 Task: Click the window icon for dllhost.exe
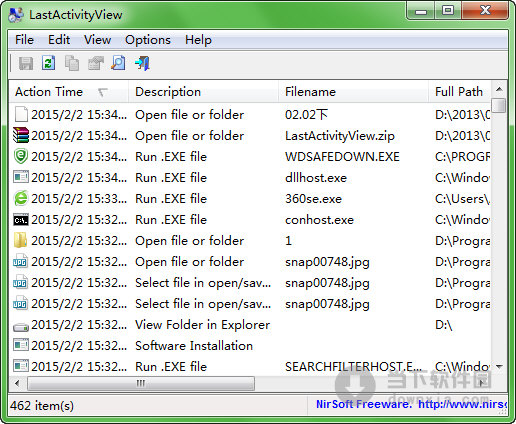21,177
